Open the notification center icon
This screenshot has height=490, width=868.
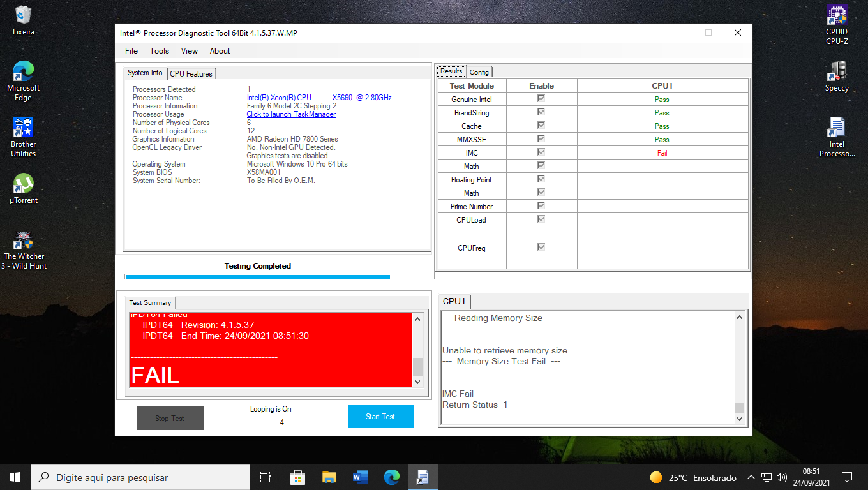(847, 477)
